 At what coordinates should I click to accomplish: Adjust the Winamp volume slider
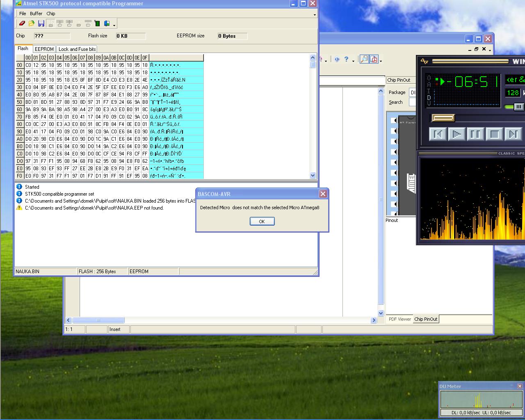[518, 107]
